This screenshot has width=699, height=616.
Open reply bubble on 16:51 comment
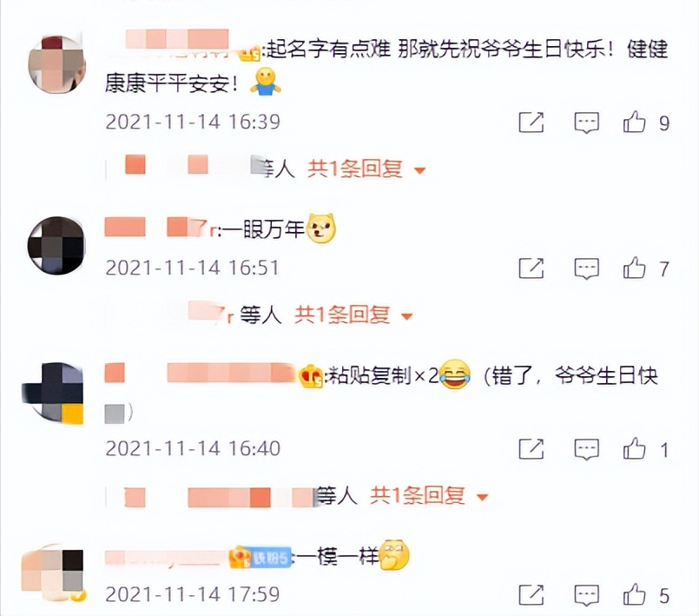click(586, 268)
